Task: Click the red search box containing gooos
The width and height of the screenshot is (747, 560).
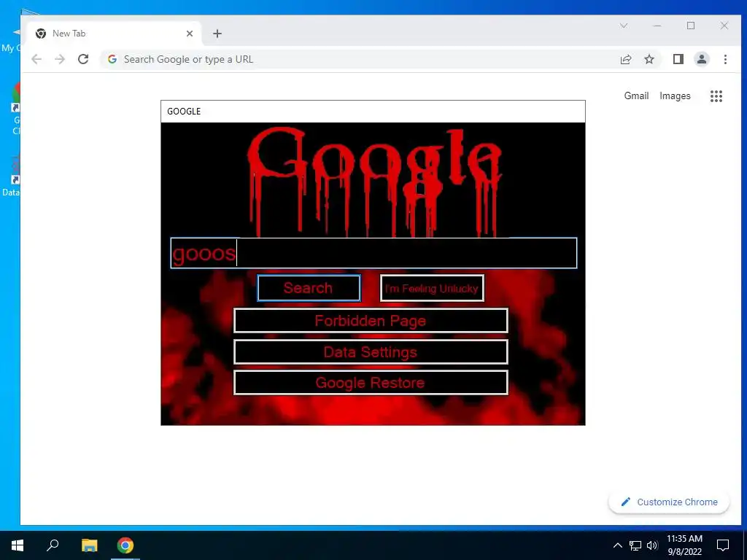Action: 373,253
